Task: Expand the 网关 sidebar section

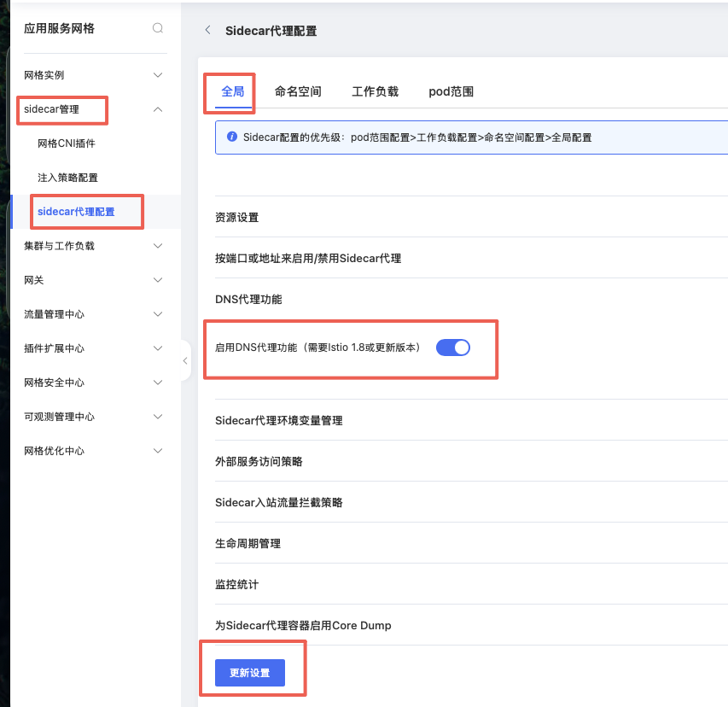Action: [x=94, y=280]
